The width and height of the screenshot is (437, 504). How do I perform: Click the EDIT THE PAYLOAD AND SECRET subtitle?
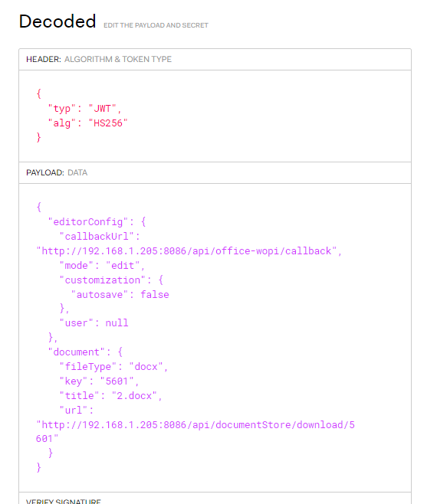[156, 25]
